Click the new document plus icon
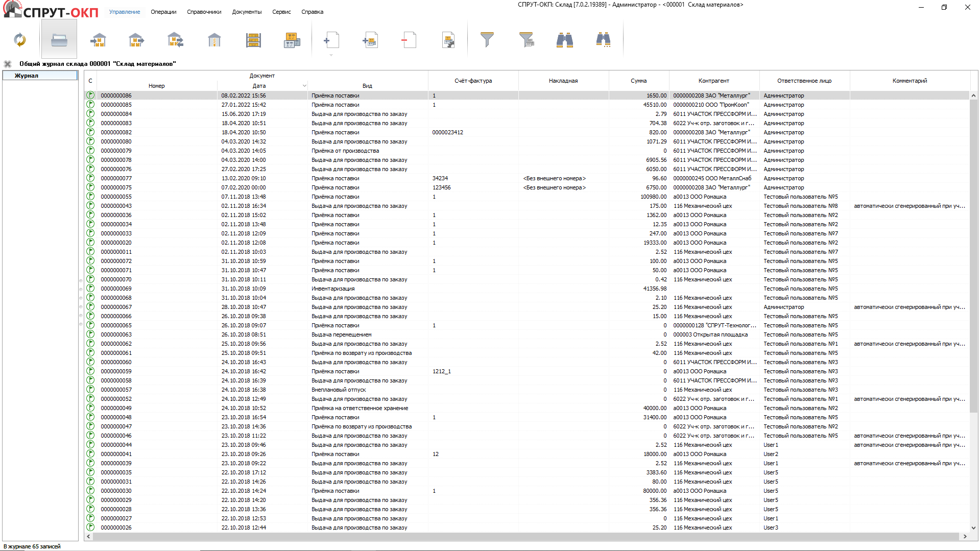Screen dimensions: 980x551 tap(331, 40)
